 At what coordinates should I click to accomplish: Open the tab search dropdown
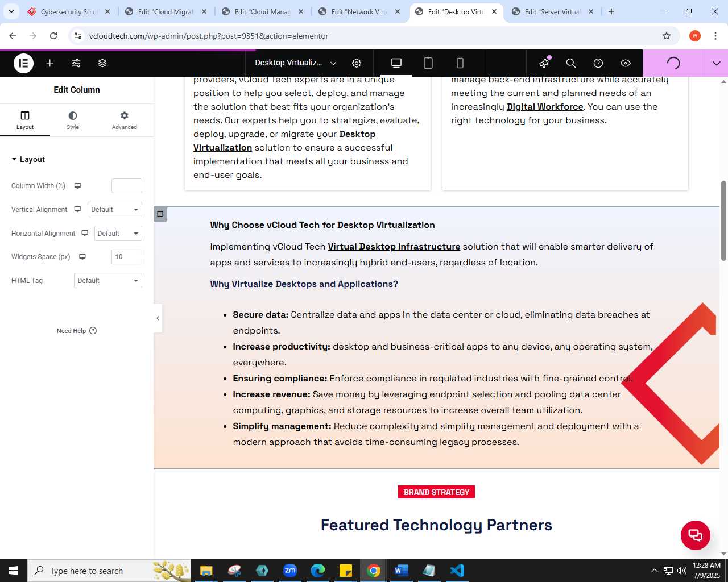click(11, 11)
